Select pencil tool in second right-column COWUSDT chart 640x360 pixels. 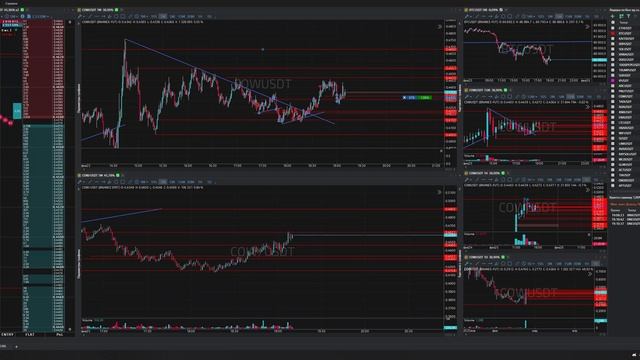pos(467,97)
